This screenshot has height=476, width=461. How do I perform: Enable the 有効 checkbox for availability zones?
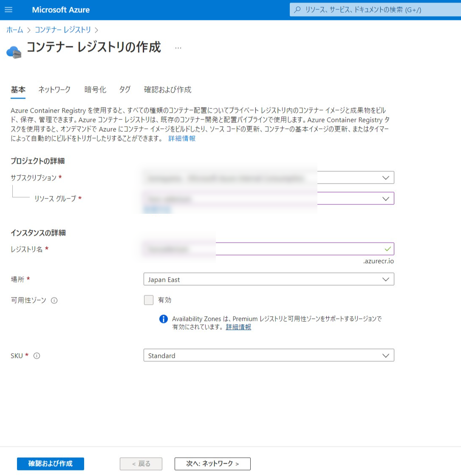tap(149, 300)
